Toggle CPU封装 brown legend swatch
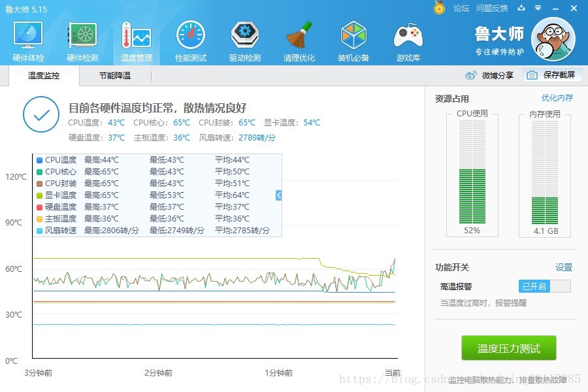This screenshot has width=588, height=392. 39,184
